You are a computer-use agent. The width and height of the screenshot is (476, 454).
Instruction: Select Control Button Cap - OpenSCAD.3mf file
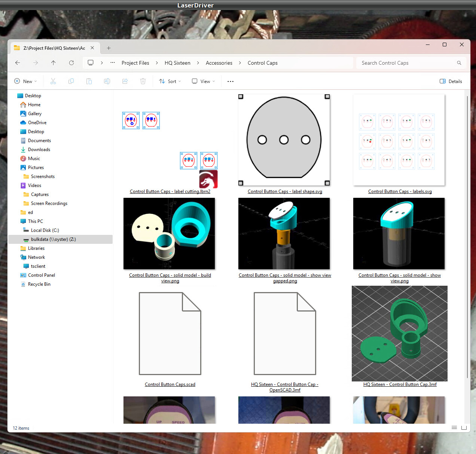[x=285, y=334]
